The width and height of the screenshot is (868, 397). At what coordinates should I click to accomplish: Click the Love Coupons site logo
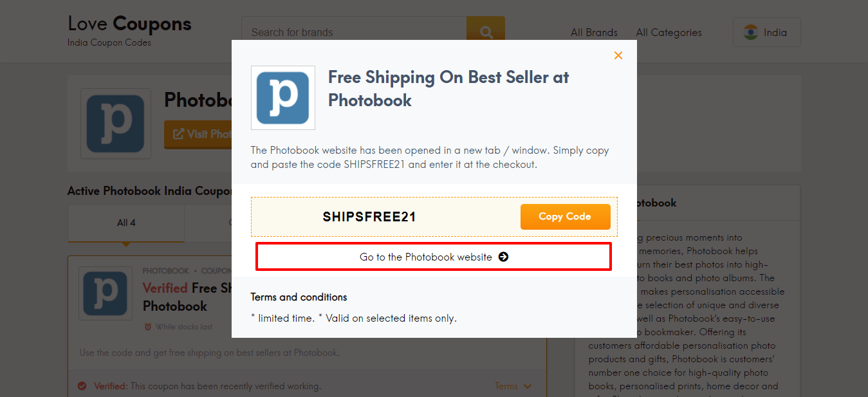(129, 31)
